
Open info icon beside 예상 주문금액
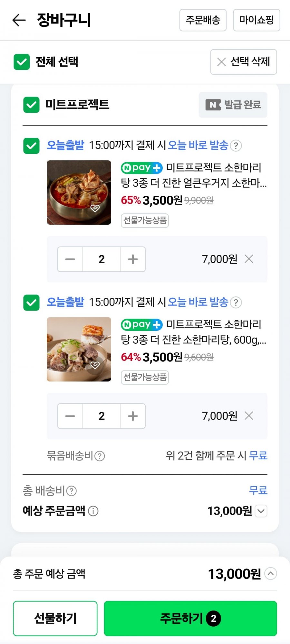pyautogui.click(x=93, y=511)
